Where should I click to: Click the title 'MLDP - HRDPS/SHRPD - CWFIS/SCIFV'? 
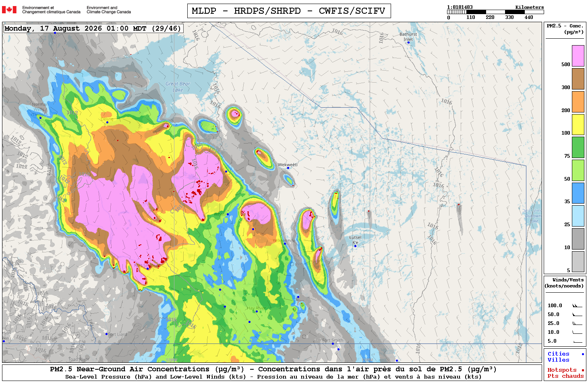tap(289, 11)
